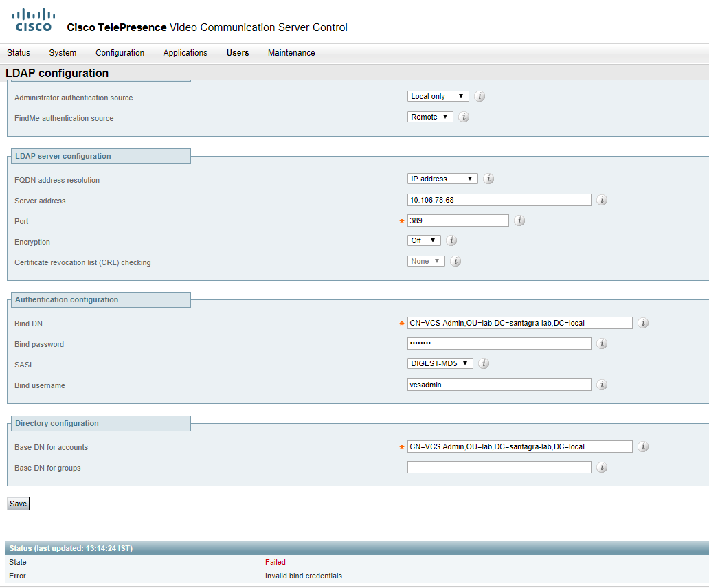This screenshot has height=588, width=709.
Task: Expand FQDN address resolution dropdown
Action: 442,179
